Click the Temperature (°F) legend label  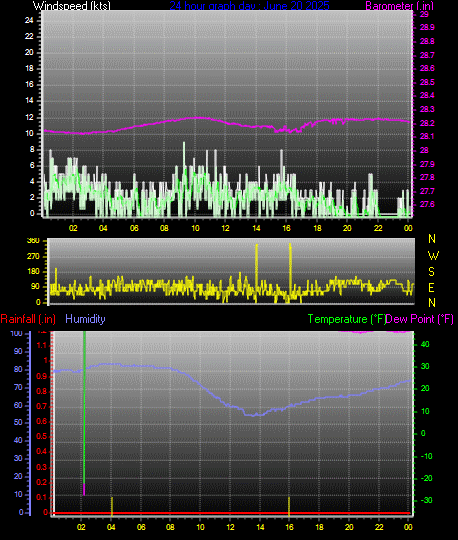point(346,319)
